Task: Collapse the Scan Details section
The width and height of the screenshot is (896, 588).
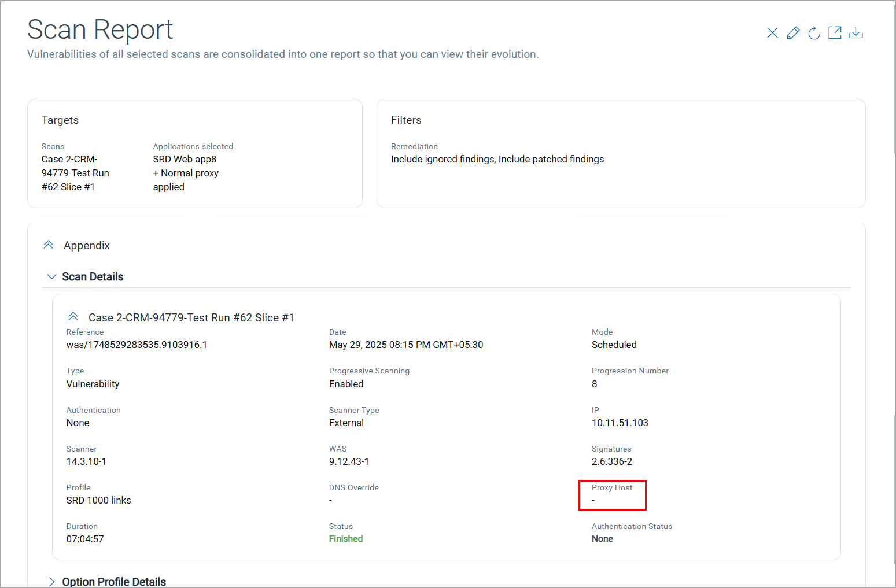Action: click(x=51, y=276)
